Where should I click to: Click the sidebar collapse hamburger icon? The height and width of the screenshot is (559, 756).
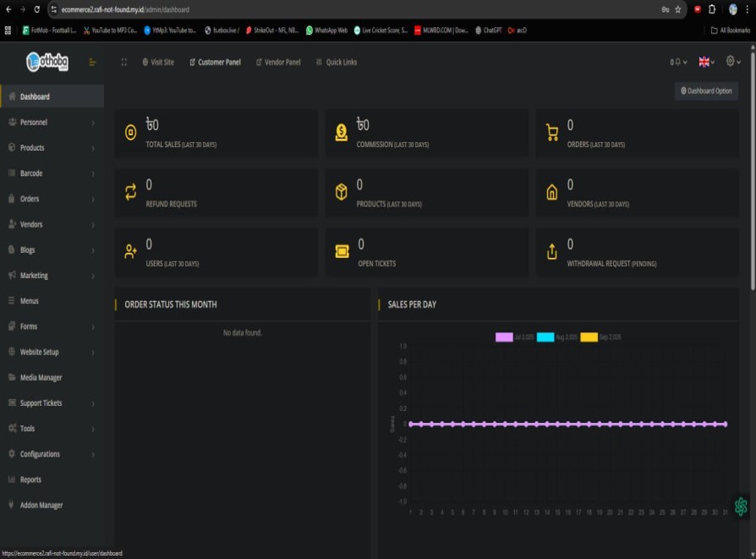click(93, 62)
